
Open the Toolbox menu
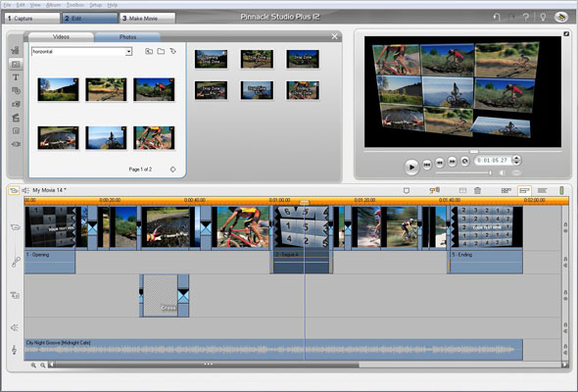tap(75, 5)
